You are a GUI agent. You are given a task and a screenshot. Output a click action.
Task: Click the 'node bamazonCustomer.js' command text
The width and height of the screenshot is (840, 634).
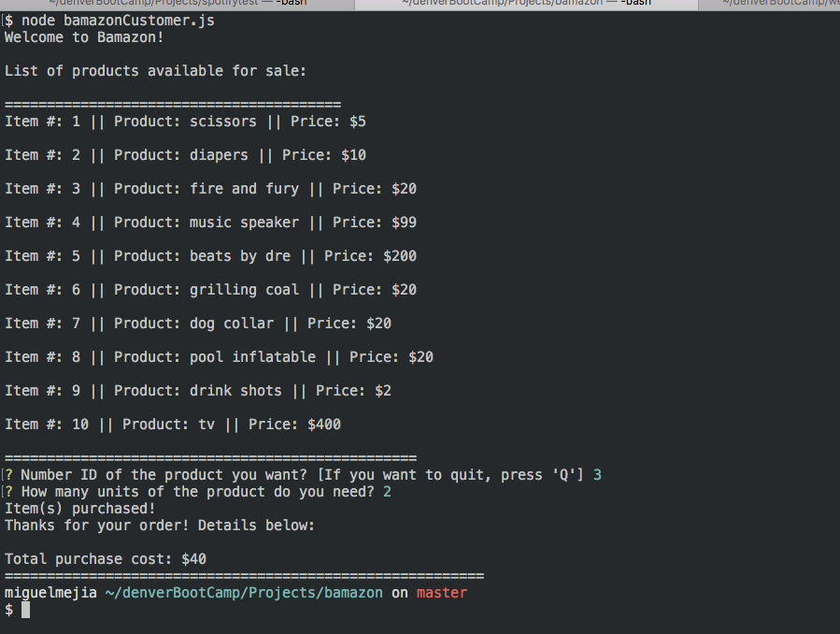click(118, 21)
